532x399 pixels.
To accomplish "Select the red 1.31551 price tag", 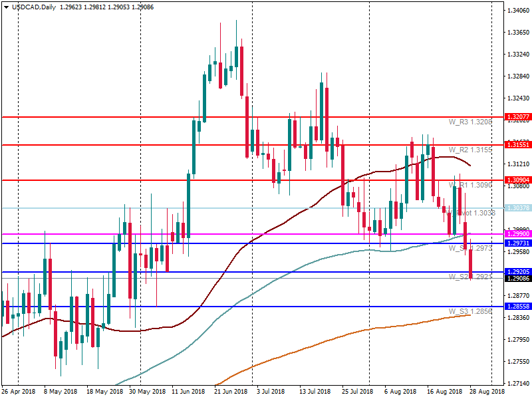I will click(517, 144).
